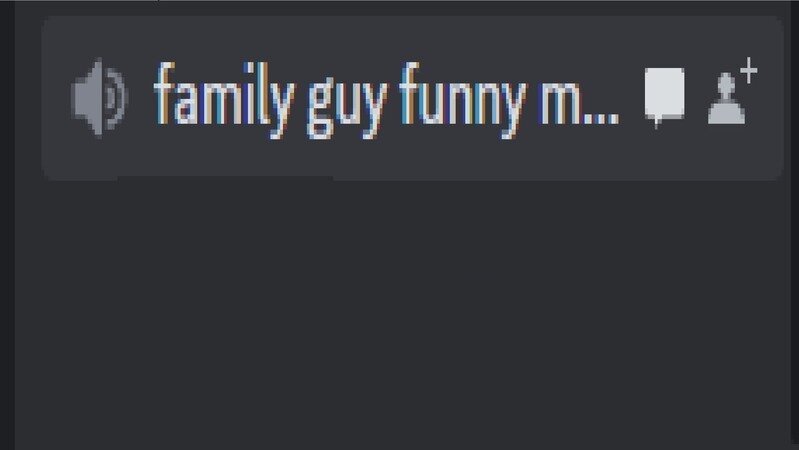Open the voice channel text chat bubble
Image resolution: width=799 pixels, height=450 pixels.
664,98
